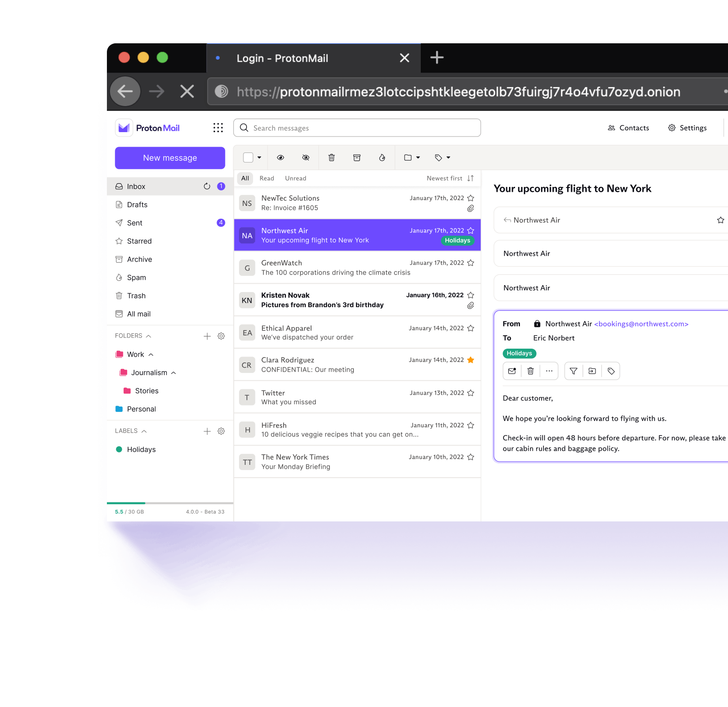
Task: Click move to folder icon in message
Action: [592, 371]
